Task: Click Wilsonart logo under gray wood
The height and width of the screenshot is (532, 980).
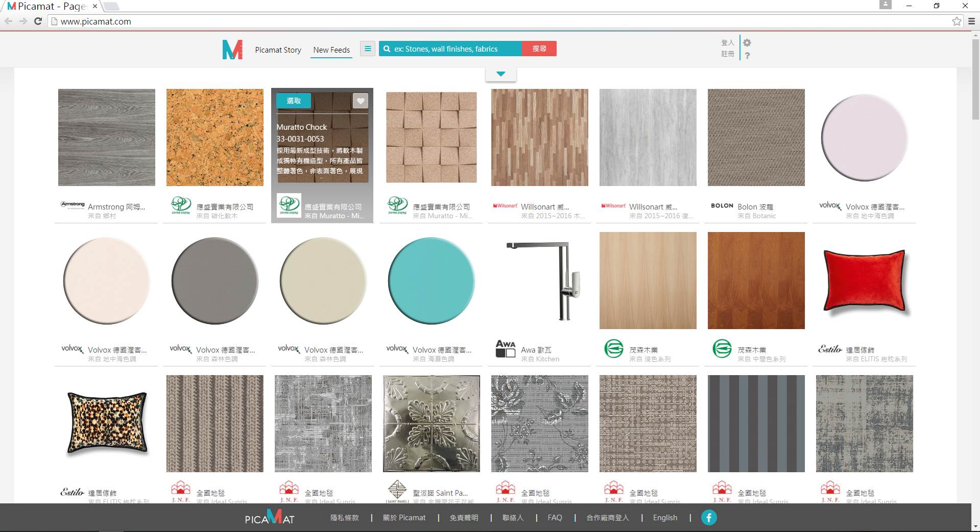Action: 614,205
